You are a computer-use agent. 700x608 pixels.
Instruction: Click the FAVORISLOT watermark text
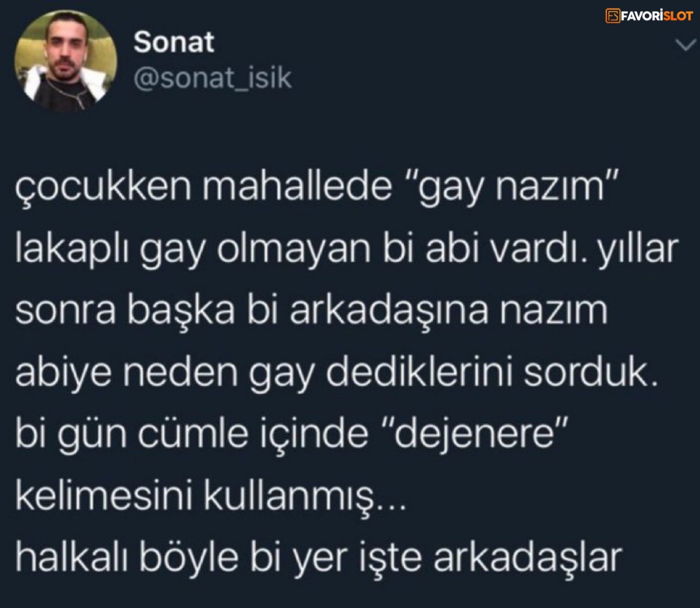coord(657,16)
